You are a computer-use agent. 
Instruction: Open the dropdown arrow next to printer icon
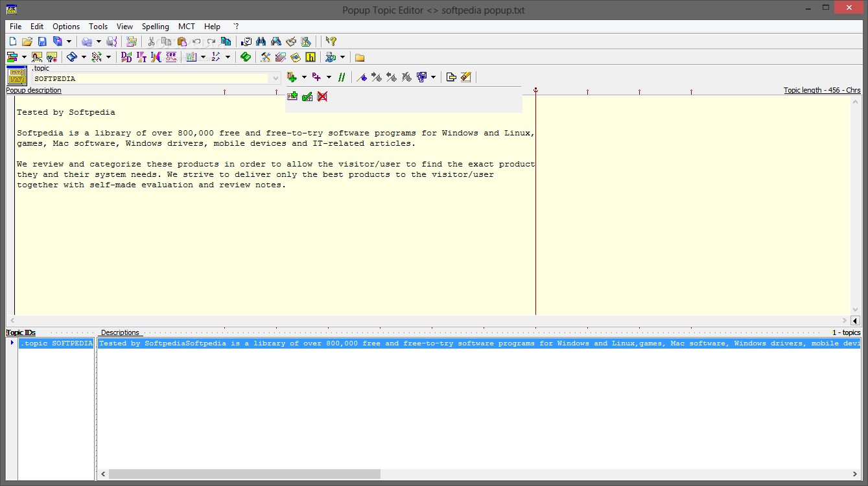point(99,41)
